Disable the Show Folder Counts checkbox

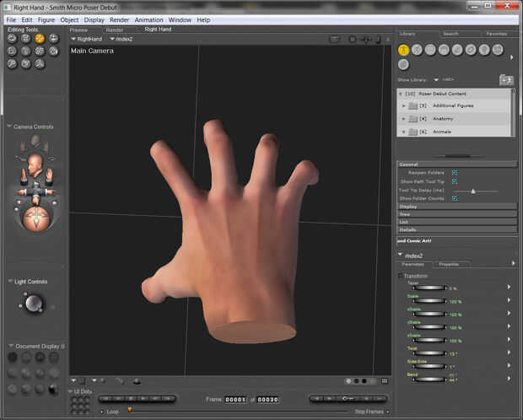pos(454,198)
